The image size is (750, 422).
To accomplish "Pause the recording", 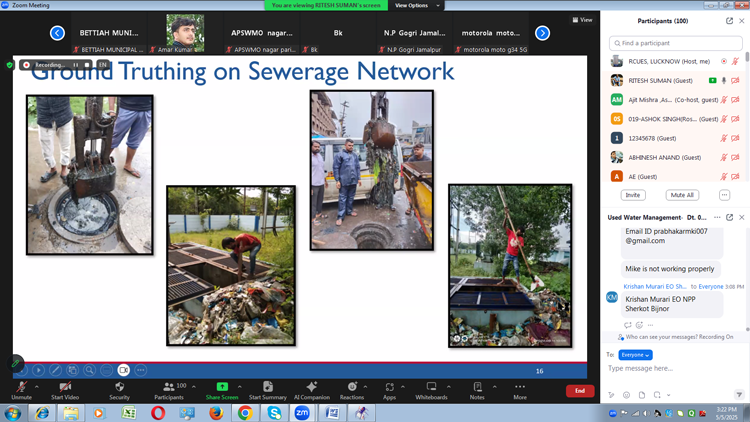I will (x=76, y=65).
